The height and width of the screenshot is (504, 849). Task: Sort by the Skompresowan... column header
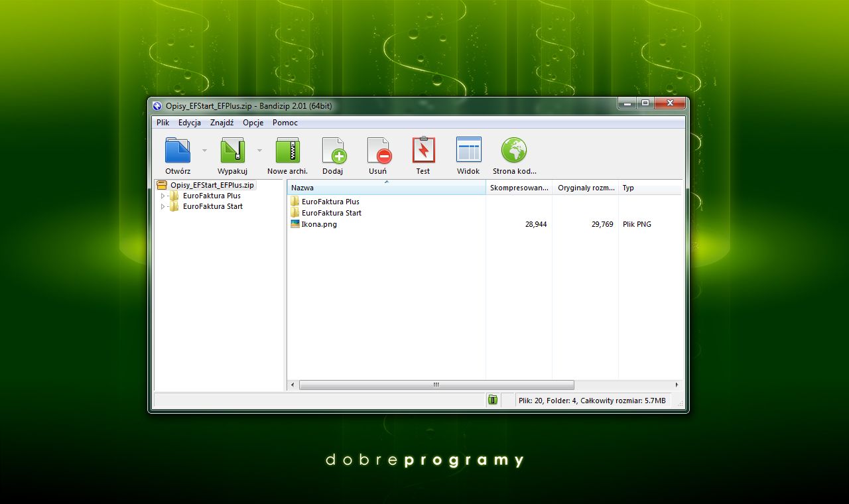coord(519,188)
